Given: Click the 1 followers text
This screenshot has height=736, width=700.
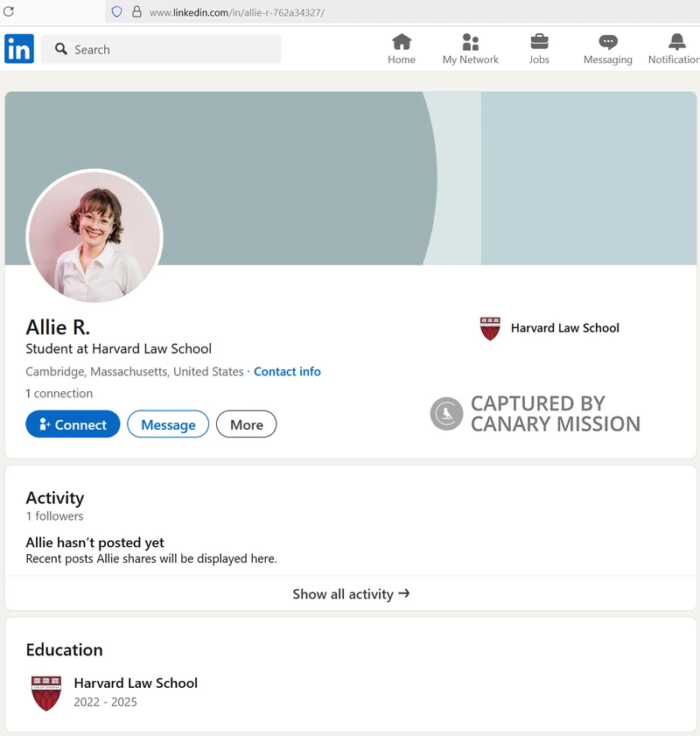Looking at the screenshot, I should pos(54,516).
